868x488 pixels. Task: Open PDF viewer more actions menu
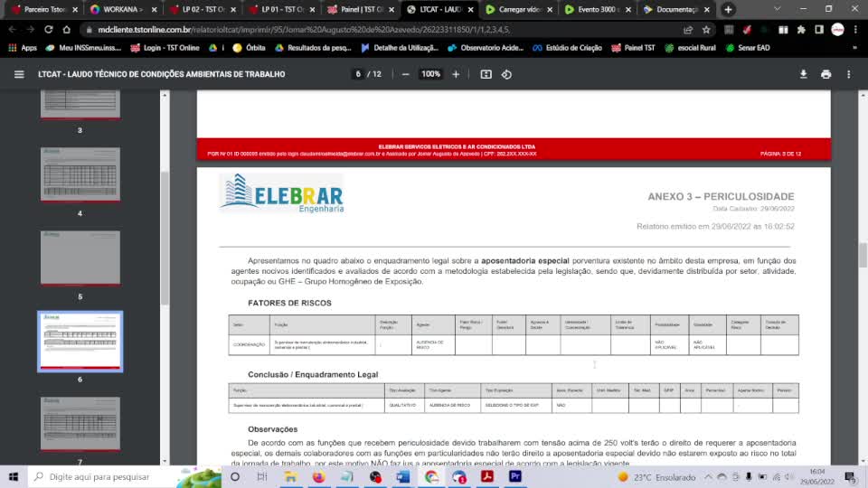(x=849, y=74)
